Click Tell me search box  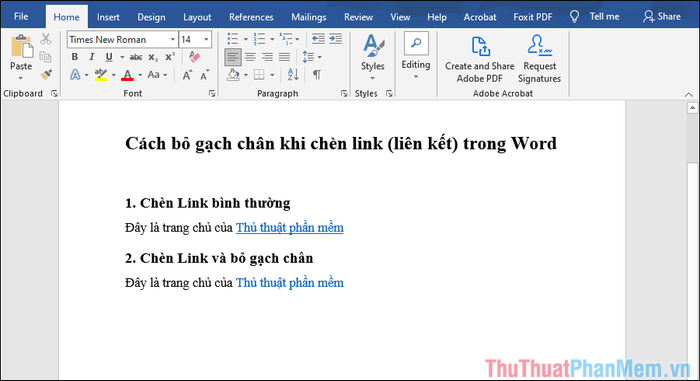coord(595,17)
